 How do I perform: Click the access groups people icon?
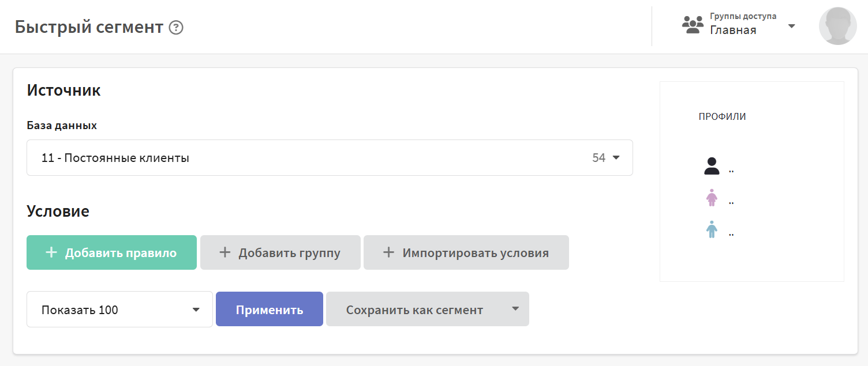tap(693, 25)
